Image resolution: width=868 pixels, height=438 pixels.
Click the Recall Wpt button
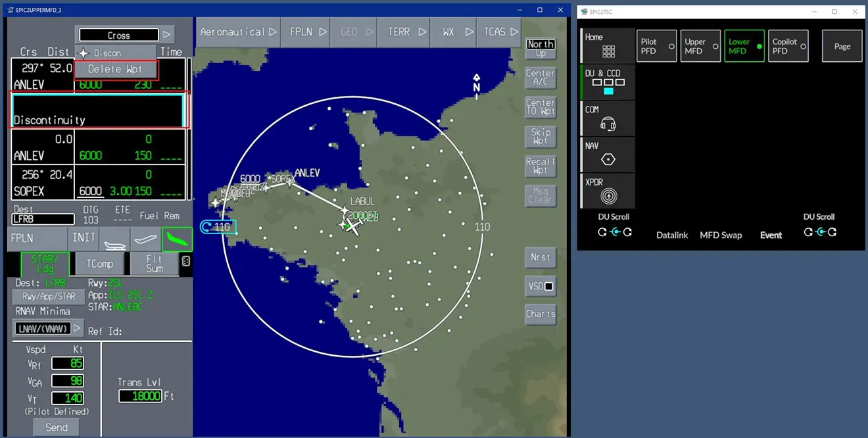[x=541, y=166]
